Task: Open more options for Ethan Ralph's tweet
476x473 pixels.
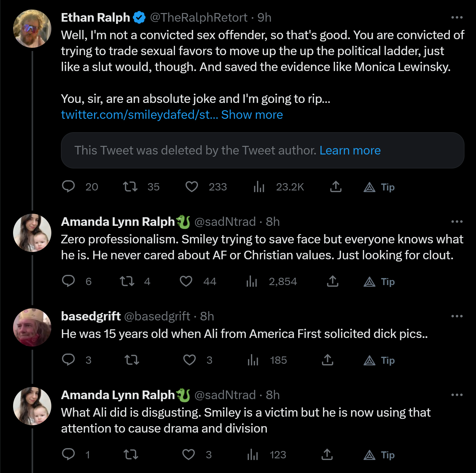Action: tap(457, 18)
